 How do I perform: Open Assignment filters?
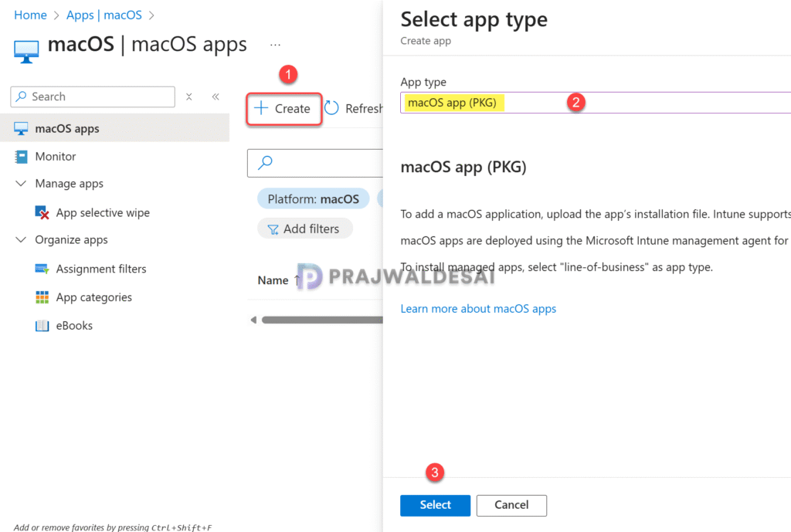tap(101, 269)
